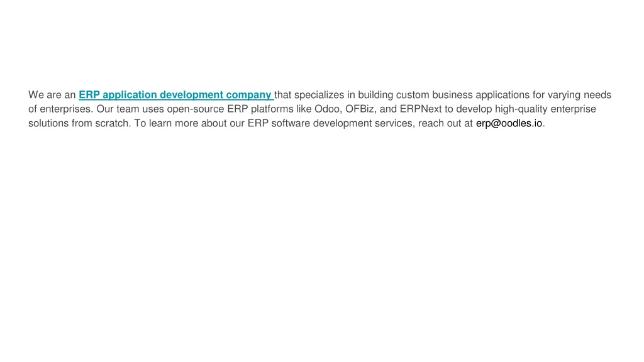Click the opening words 'We are an'
The image size is (644, 362).
(52, 95)
